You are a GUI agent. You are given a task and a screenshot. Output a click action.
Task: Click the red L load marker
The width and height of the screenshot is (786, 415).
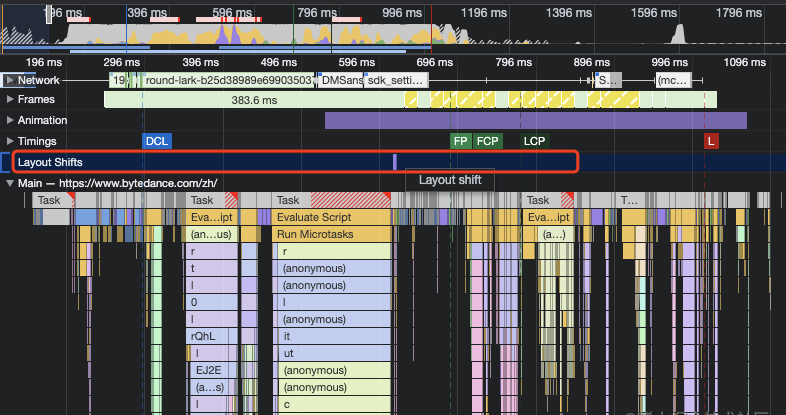pos(711,141)
